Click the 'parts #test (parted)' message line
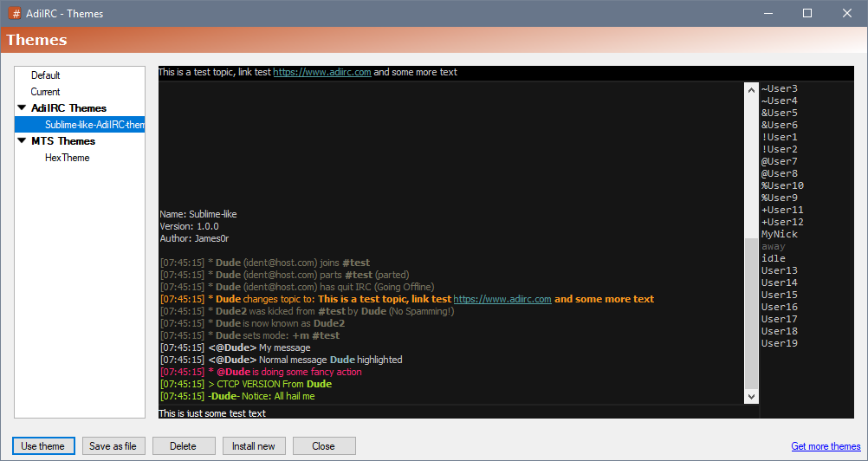The image size is (868, 461). tap(284, 275)
